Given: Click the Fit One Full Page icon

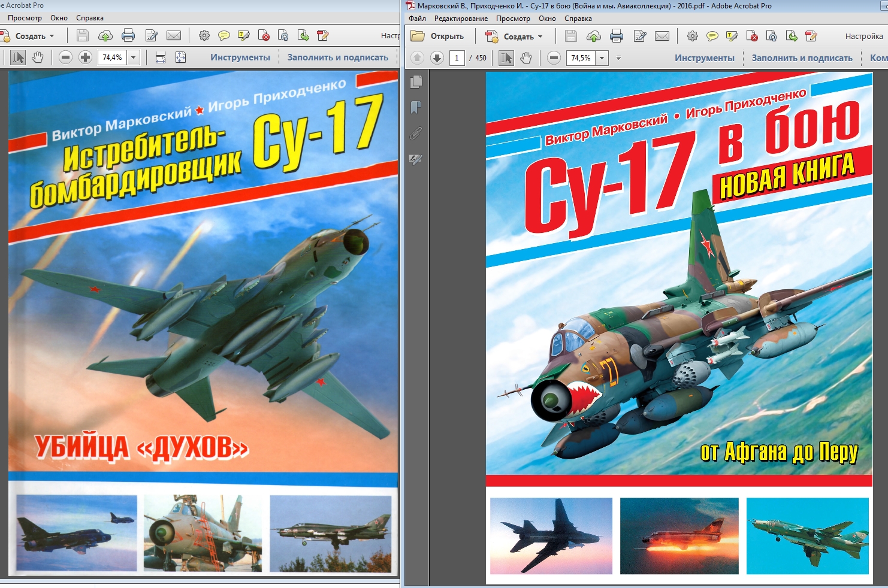Looking at the screenshot, I should 180,57.
